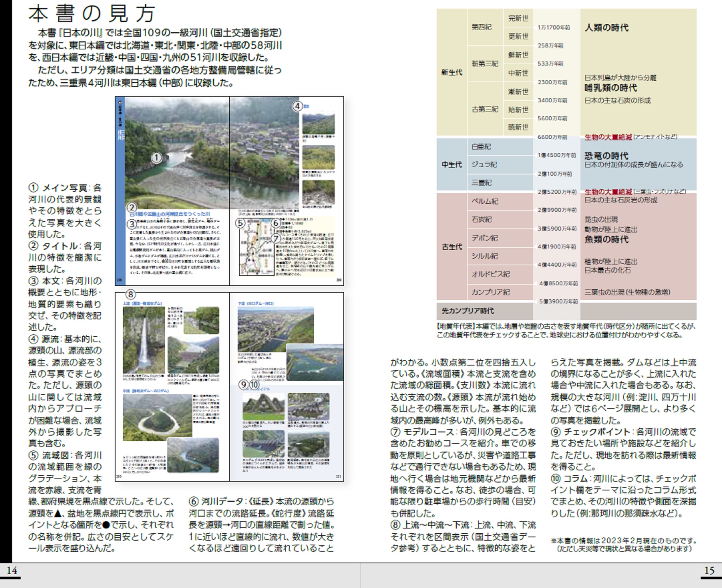Click the 日本最古の化石 note
Screen dimensions: 722x588
(x=608, y=270)
